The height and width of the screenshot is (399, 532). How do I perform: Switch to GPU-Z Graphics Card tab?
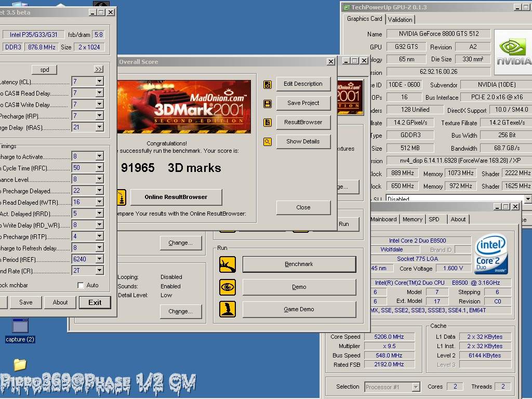(364, 19)
